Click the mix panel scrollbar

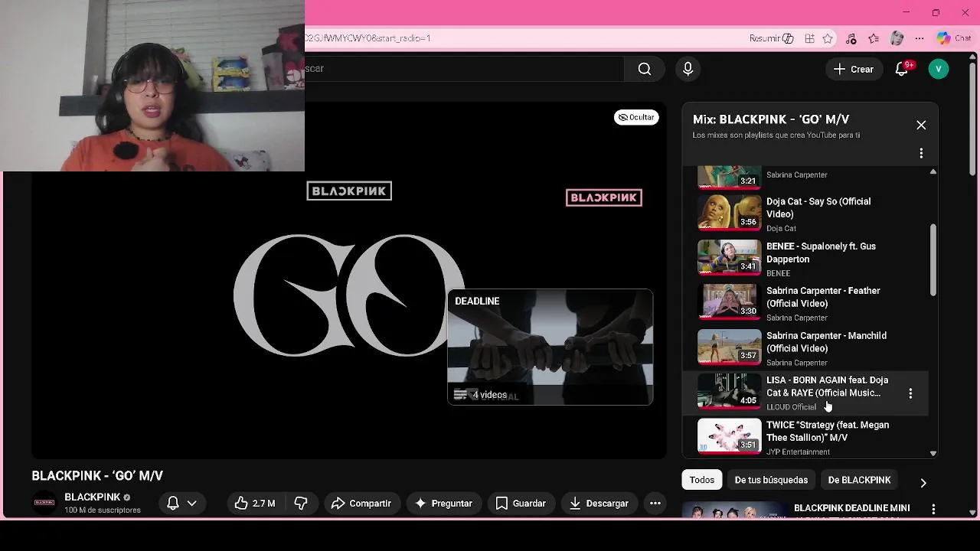(933, 260)
